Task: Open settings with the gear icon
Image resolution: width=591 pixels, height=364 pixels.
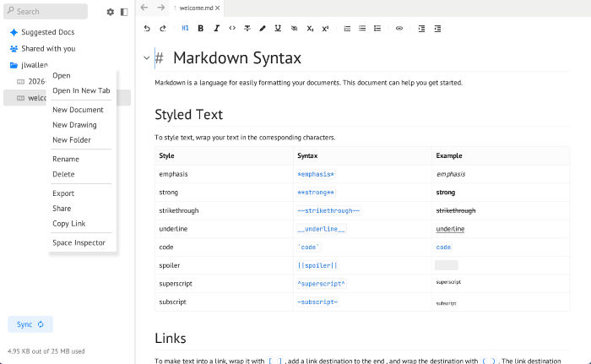Action: pyautogui.click(x=110, y=12)
